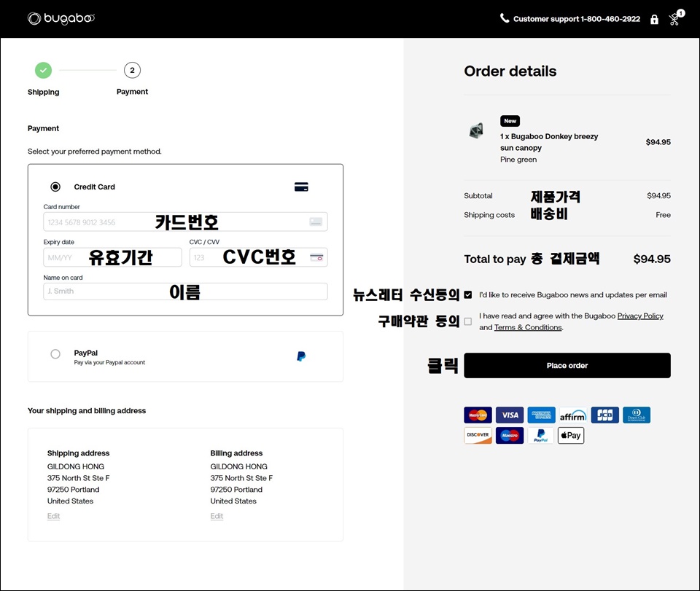
Task: Click the CVC / CVV input field
Action: coord(258,257)
